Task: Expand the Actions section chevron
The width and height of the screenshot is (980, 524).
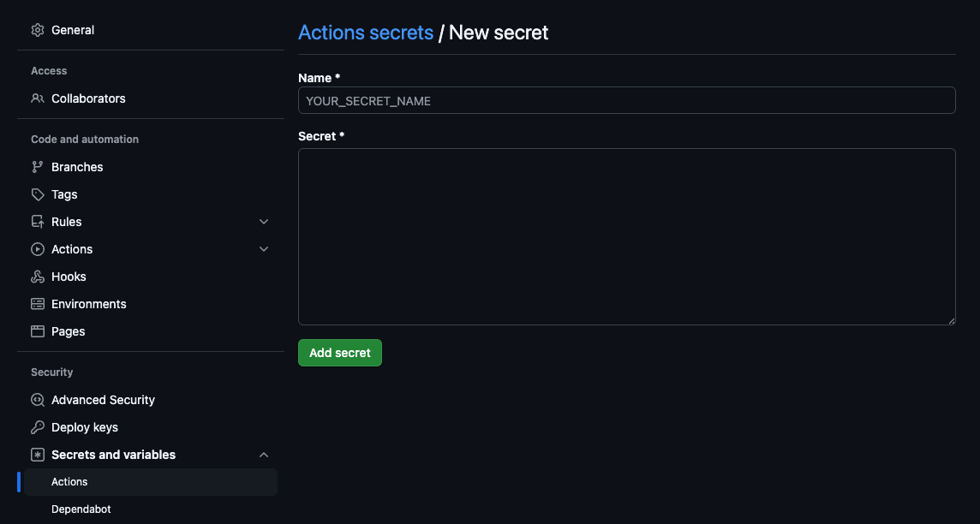Action: 264,249
